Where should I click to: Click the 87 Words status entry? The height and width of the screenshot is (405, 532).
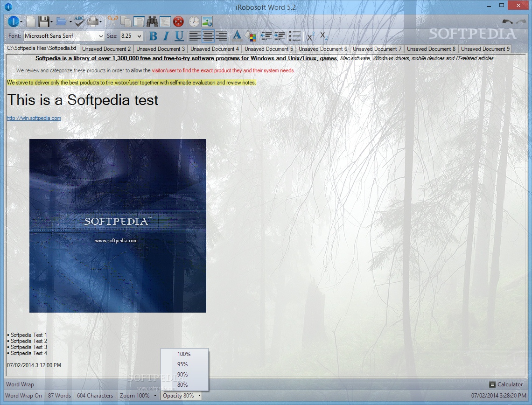tap(59, 396)
